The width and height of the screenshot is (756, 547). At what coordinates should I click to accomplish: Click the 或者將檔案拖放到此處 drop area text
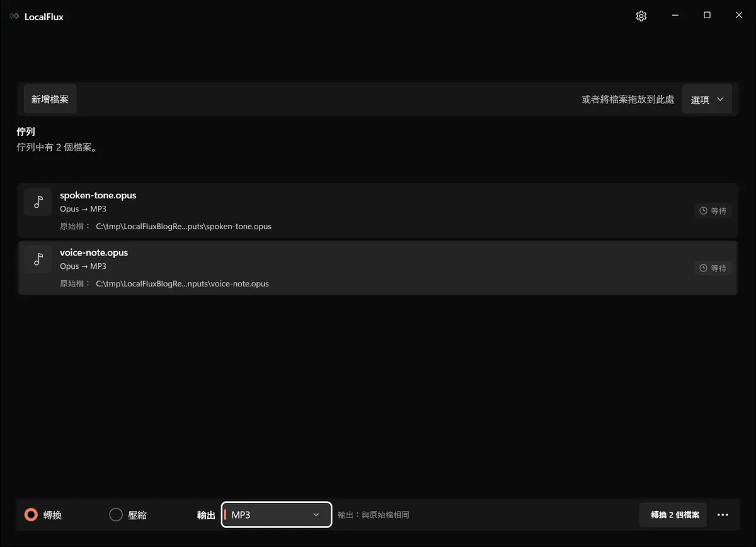pyautogui.click(x=627, y=99)
